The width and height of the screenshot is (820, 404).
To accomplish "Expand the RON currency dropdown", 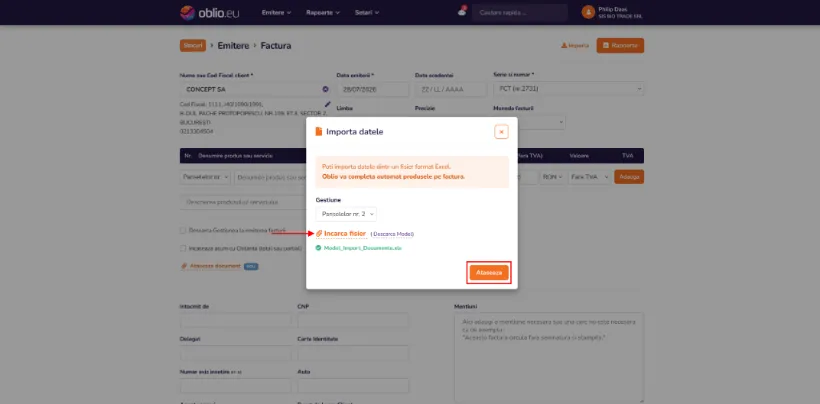I will coord(552,177).
